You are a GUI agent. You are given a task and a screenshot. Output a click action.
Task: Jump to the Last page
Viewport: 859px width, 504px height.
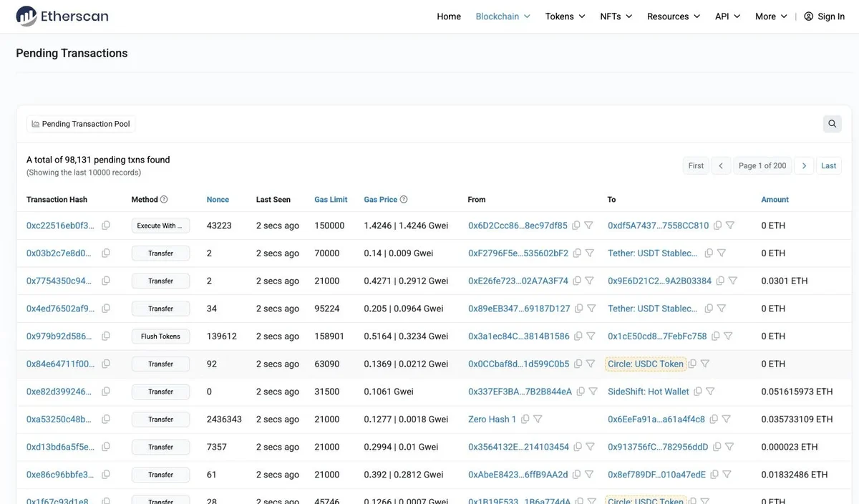click(829, 165)
